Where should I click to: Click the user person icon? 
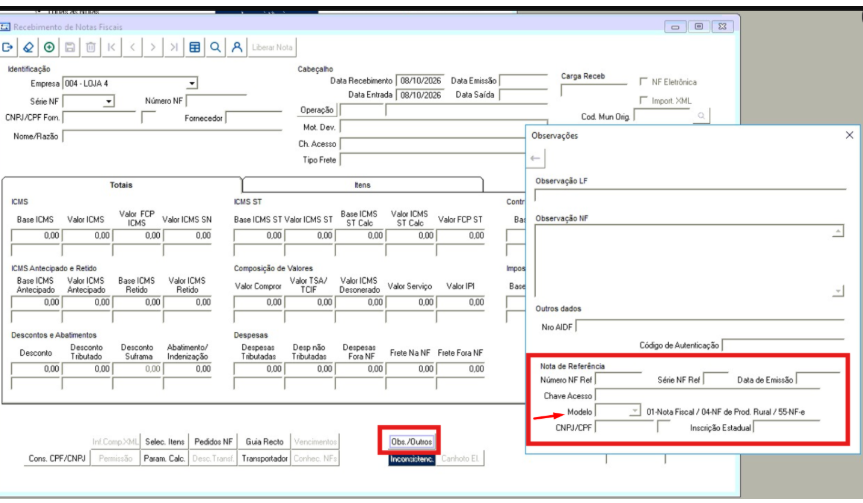tap(237, 47)
